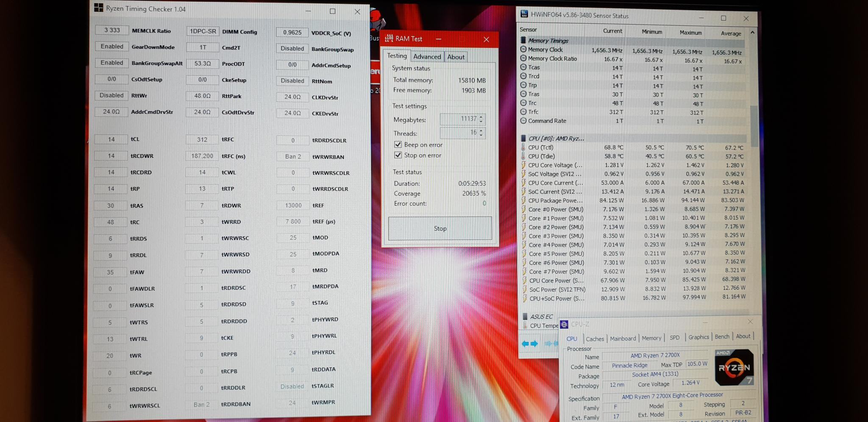
Task: Click the Ryzen Timing Checker title bar icon
Action: [x=98, y=8]
